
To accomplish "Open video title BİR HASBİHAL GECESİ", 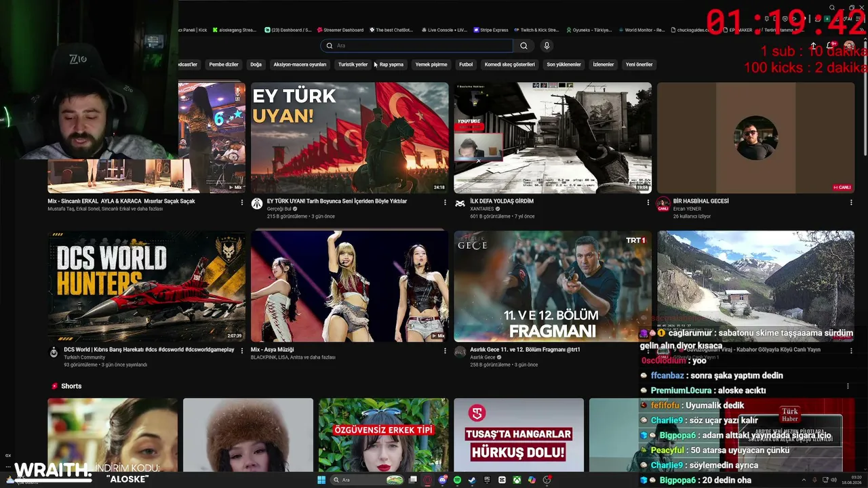I will click(701, 201).
